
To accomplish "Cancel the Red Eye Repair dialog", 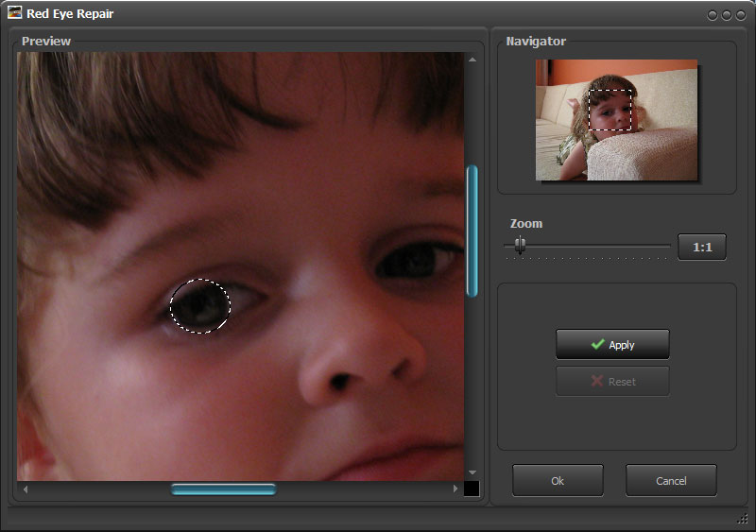I will point(671,481).
